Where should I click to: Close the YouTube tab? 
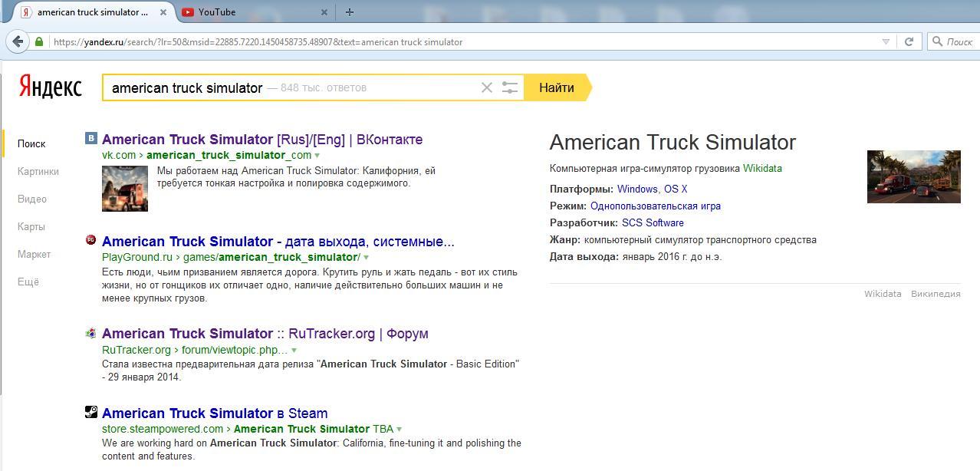[x=324, y=12]
